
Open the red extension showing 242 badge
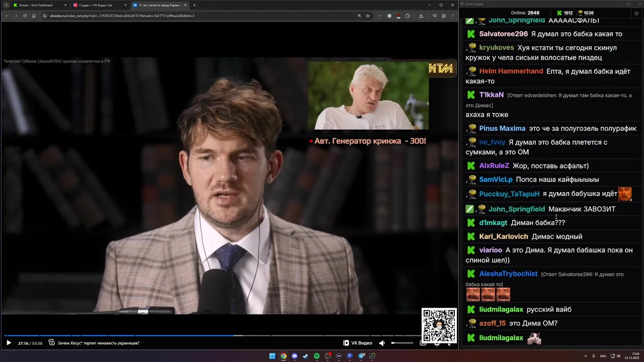pyautogui.click(x=398, y=16)
